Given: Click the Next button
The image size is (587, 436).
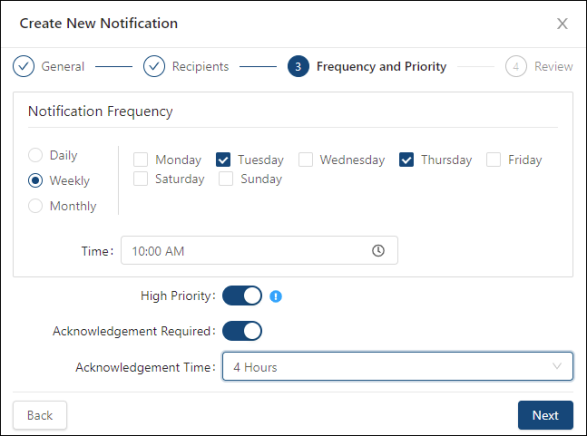Looking at the screenshot, I should (545, 415).
